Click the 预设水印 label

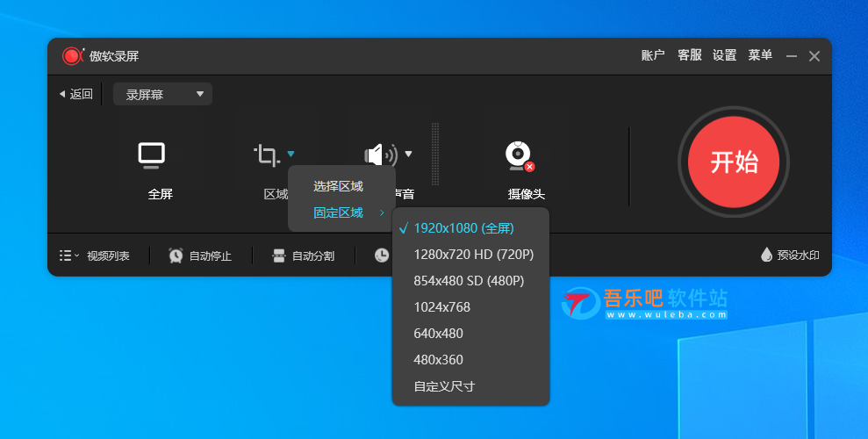pyautogui.click(x=798, y=255)
